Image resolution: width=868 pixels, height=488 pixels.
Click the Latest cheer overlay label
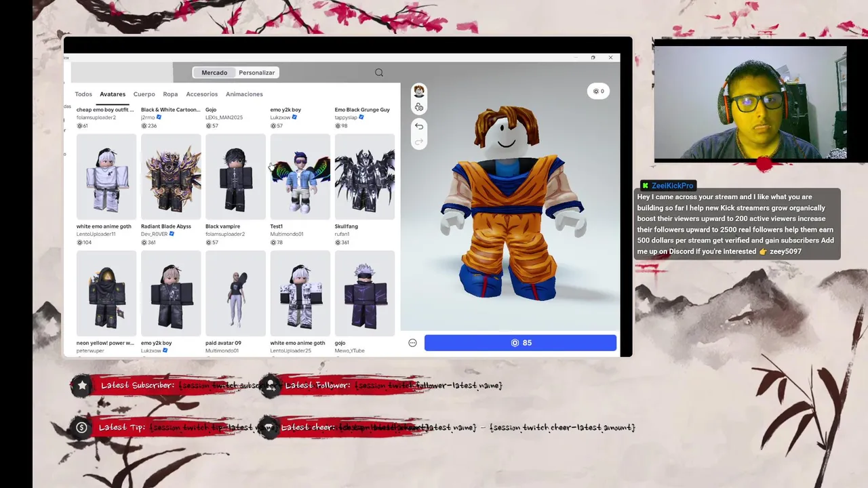click(309, 427)
